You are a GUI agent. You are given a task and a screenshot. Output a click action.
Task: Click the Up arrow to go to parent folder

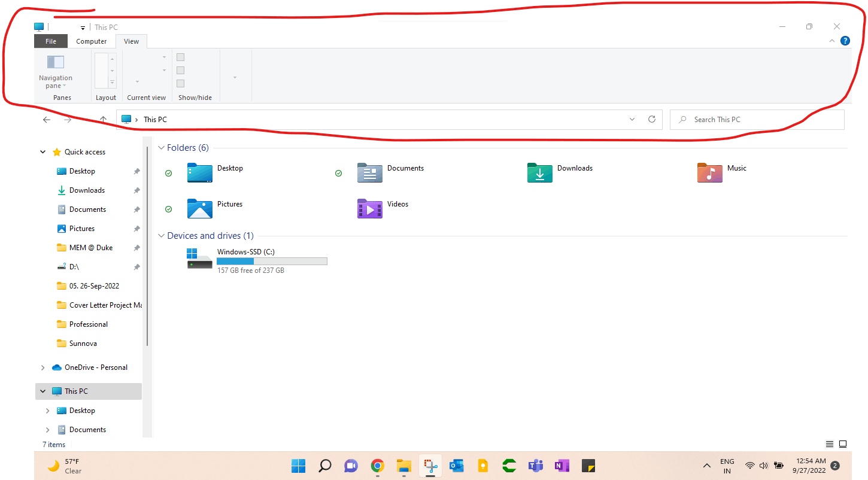(103, 119)
